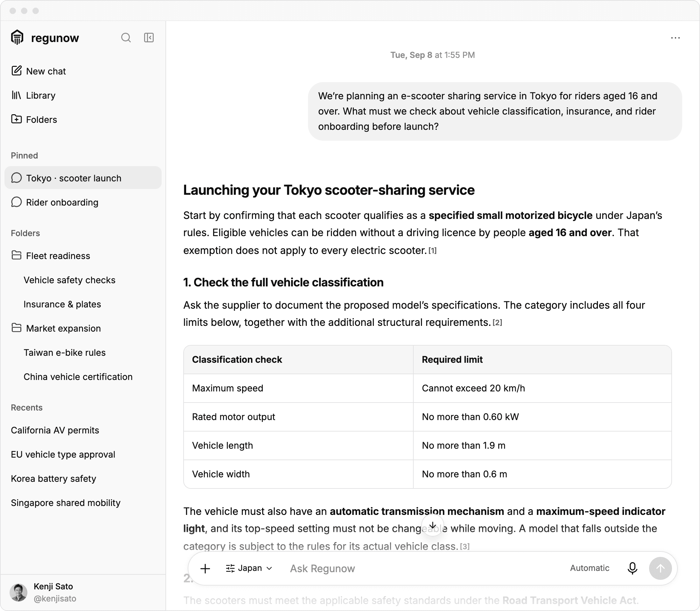
Task: Jump to bottom with down-arrow button
Action: coord(433,525)
